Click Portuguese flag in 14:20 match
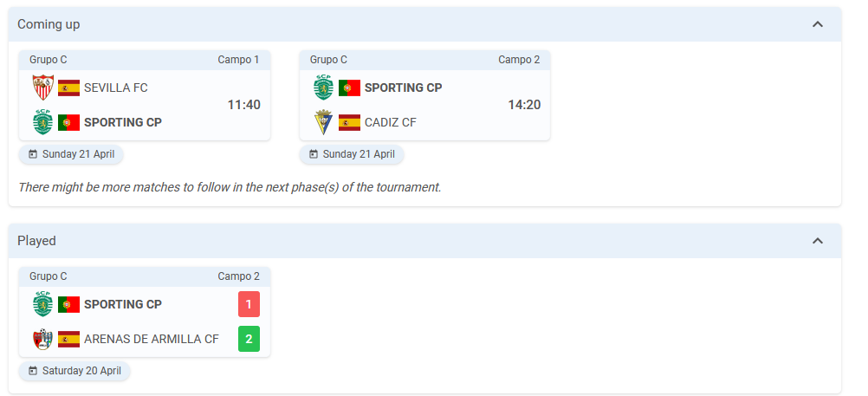 [x=349, y=88]
